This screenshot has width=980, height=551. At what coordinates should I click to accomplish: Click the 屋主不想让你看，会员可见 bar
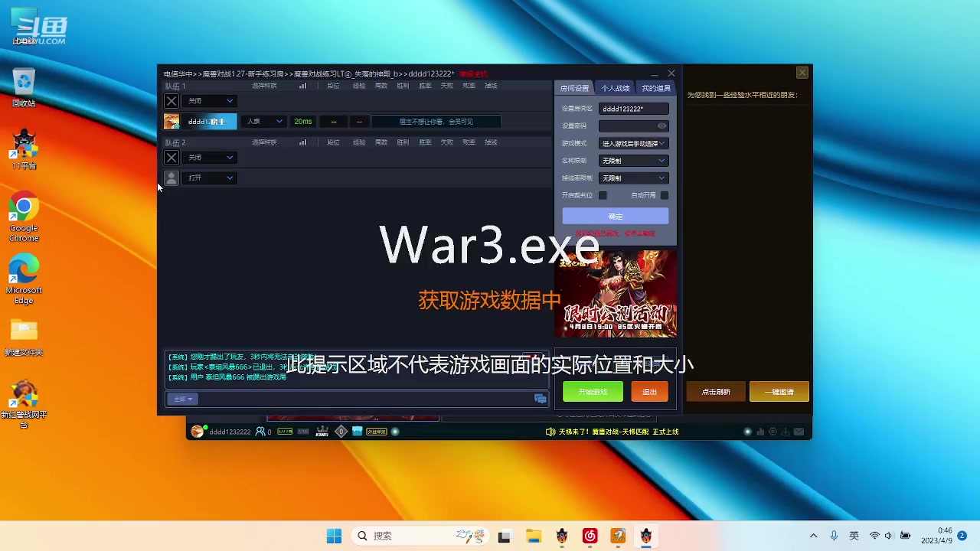point(436,122)
